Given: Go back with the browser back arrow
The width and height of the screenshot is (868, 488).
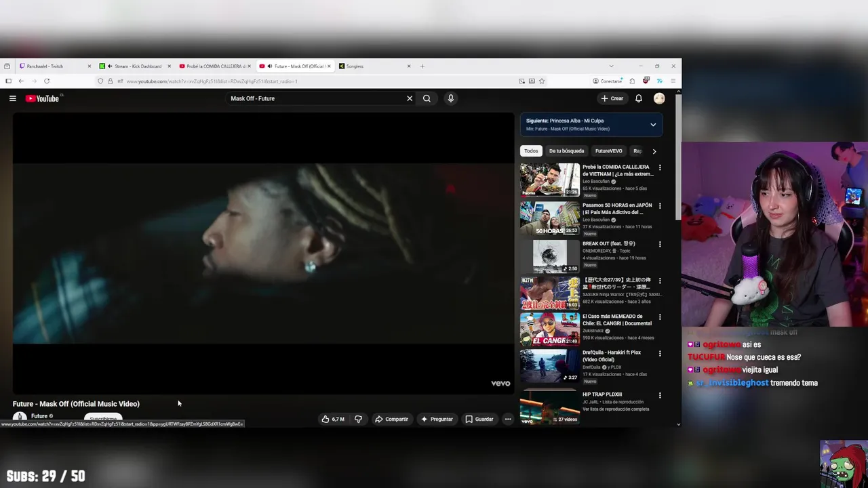Looking at the screenshot, I should pyautogui.click(x=21, y=81).
